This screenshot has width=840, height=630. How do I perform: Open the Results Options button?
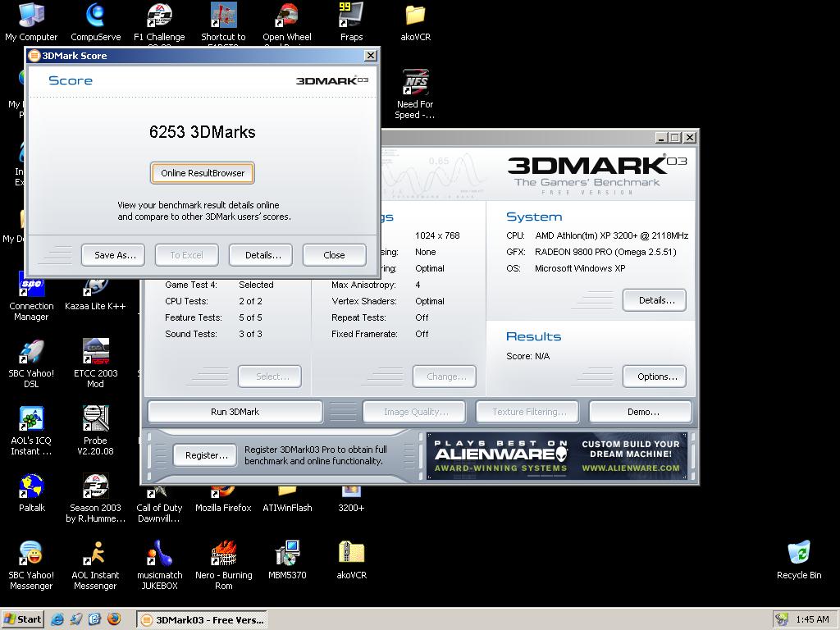(655, 377)
